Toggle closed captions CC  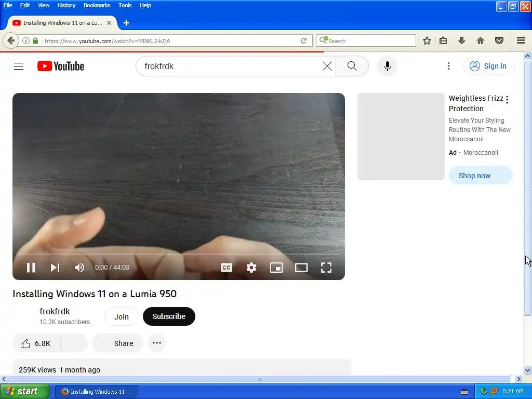tap(227, 268)
